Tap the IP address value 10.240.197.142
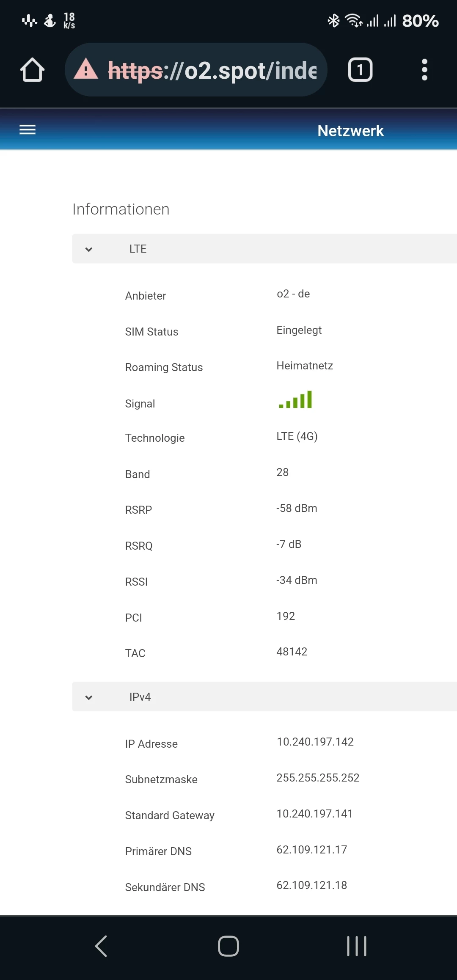Viewport: 457px width, 980px height. [x=315, y=742]
